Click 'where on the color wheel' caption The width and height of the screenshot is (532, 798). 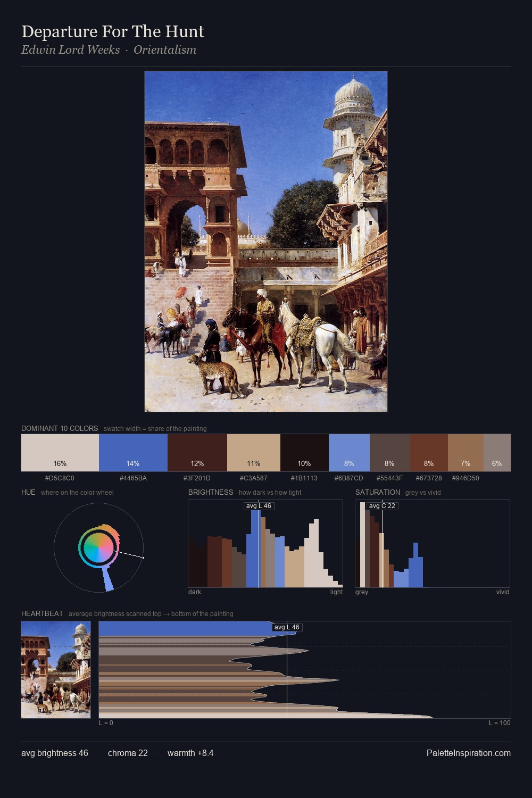coord(77,493)
